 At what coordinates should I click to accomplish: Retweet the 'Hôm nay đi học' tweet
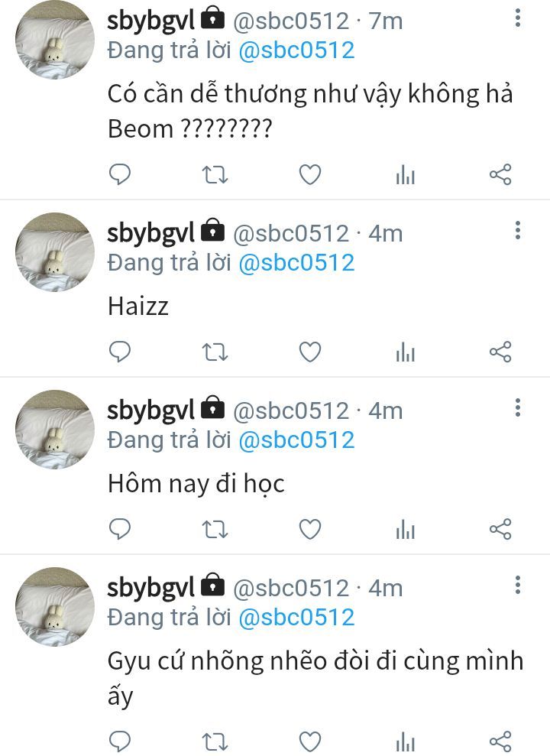[215, 529]
